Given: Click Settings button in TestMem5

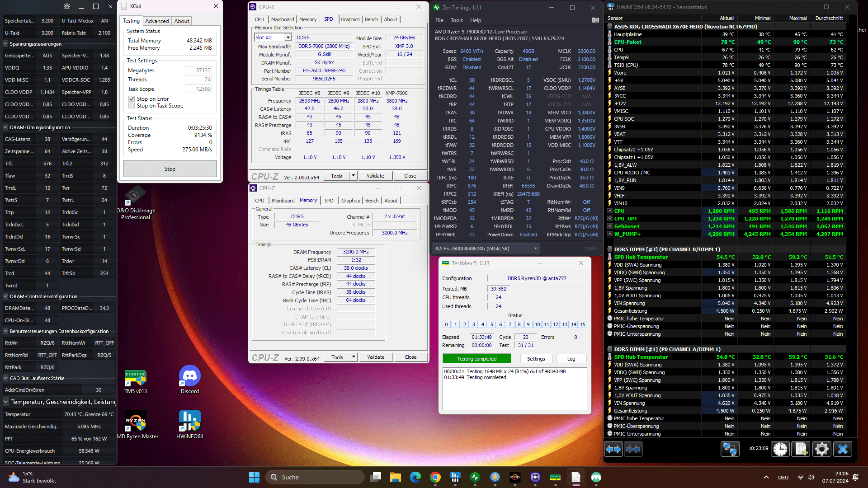Looking at the screenshot, I should coord(536,359).
